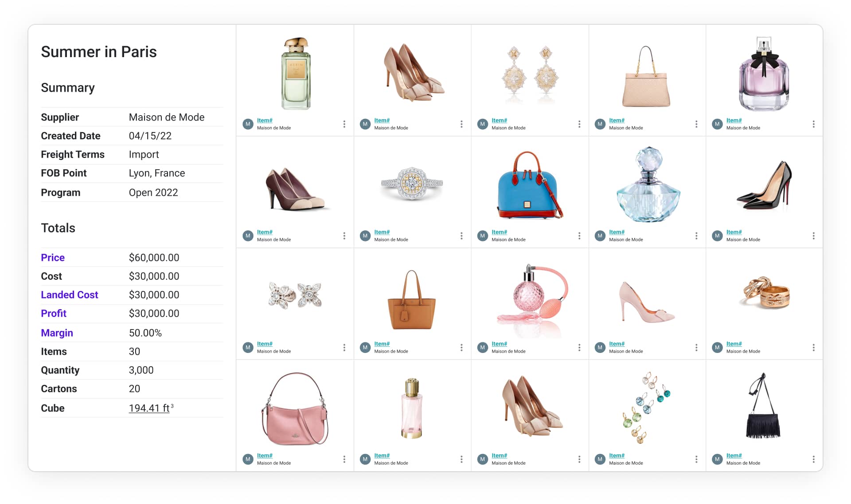Click kebab menu on colorful gemstone earrings card
This screenshot has width=851, height=504.
(696, 459)
